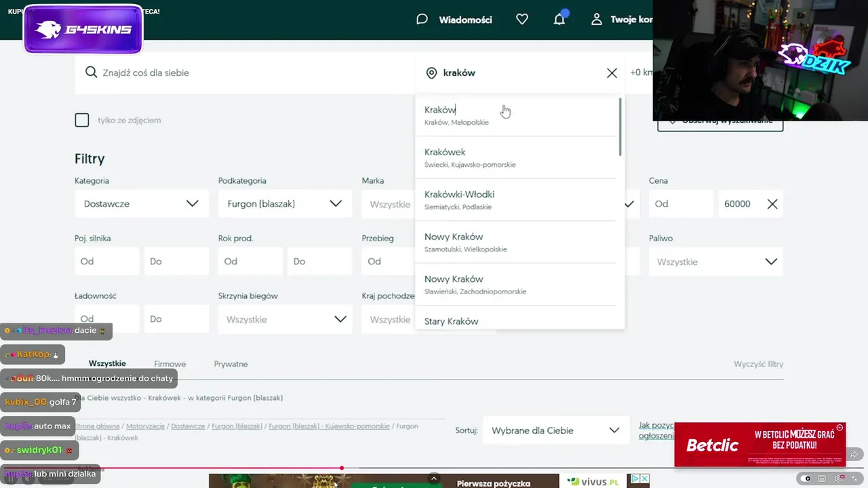Select Krakówek, Świecki suggestion

click(x=516, y=157)
